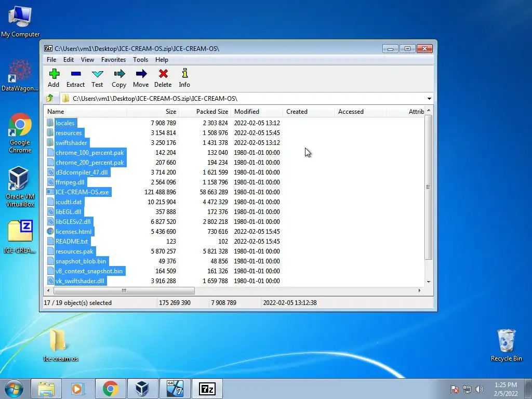Image resolution: width=532 pixels, height=399 pixels.
Task: Click the Copy toolbar icon
Action: (x=119, y=74)
